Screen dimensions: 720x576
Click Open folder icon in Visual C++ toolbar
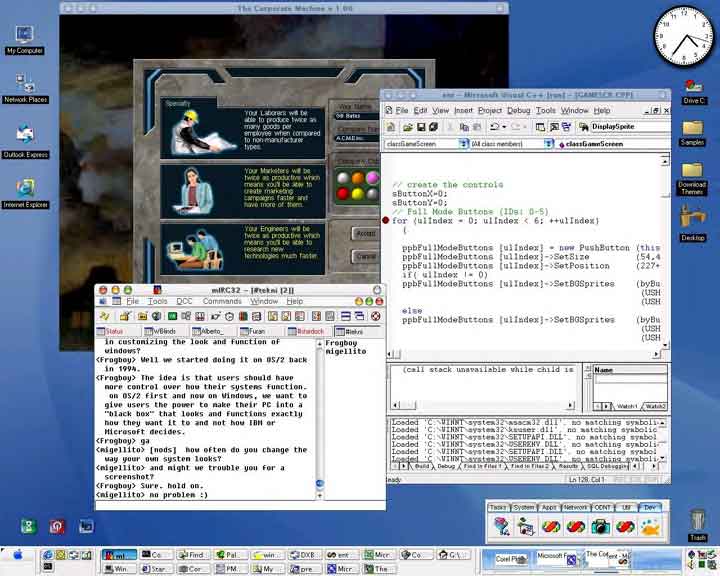[x=408, y=127]
